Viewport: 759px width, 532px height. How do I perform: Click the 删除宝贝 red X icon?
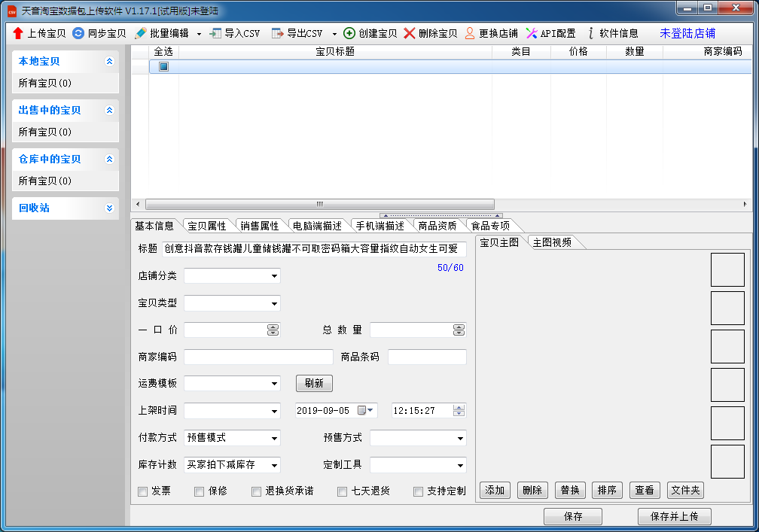click(410, 33)
